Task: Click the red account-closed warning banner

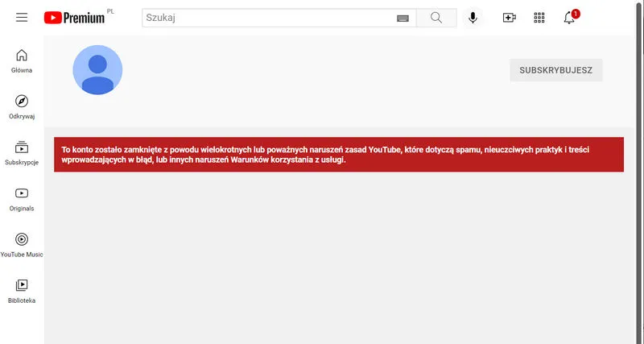Action: tap(338, 154)
